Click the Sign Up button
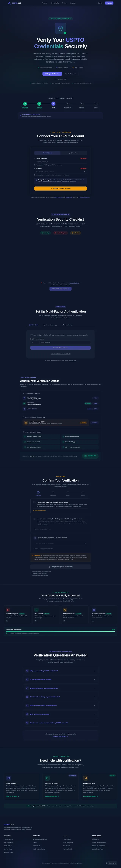Image resolution: width=121 pixels, height=868 pixels. point(109,3)
